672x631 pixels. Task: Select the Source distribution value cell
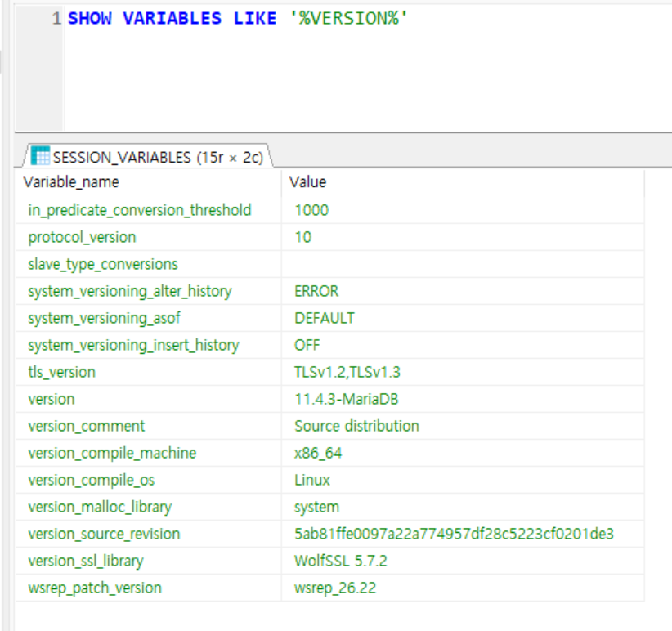point(463,426)
